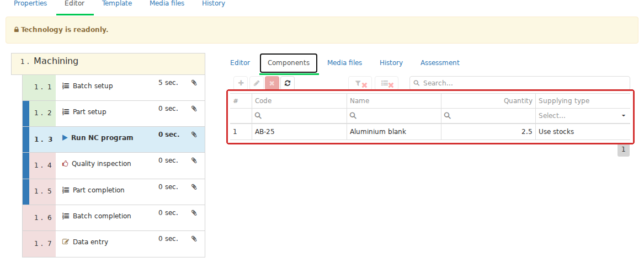644x263 pixels.
Task: Click the Use stocks cell
Action: coord(582,132)
